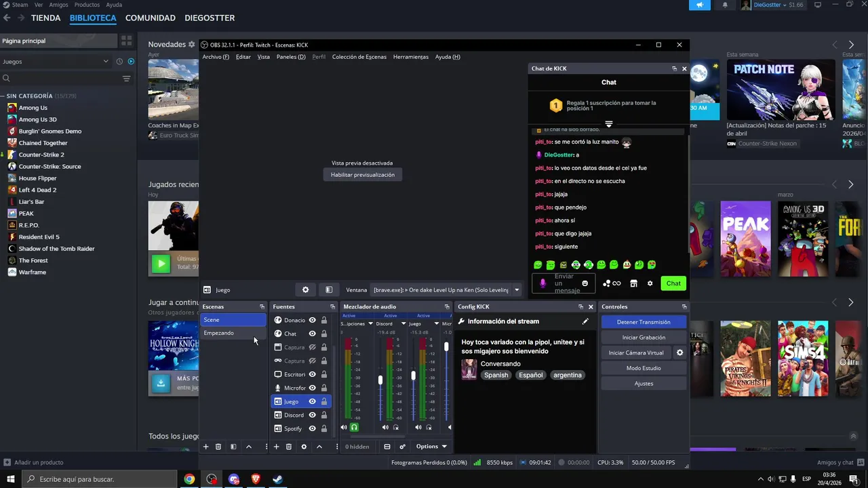The width and height of the screenshot is (868, 488).
Task: Switch audio mixer layout icon
Action: point(387,447)
